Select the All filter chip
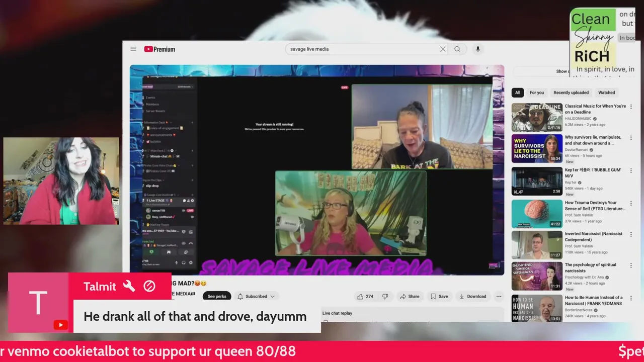The width and height of the screenshot is (644, 362). pyautogui.click(x=518, y=93)
